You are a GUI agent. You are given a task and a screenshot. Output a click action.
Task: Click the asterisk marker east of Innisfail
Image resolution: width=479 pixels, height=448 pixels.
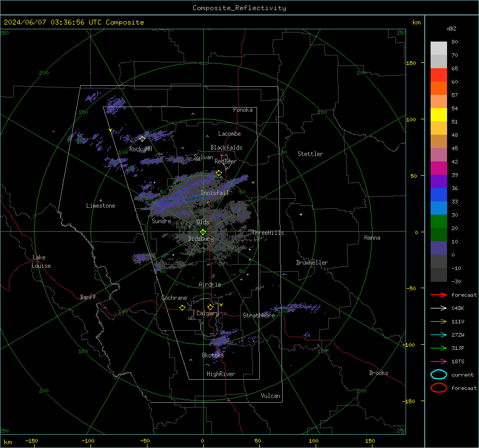pos(253,183)
